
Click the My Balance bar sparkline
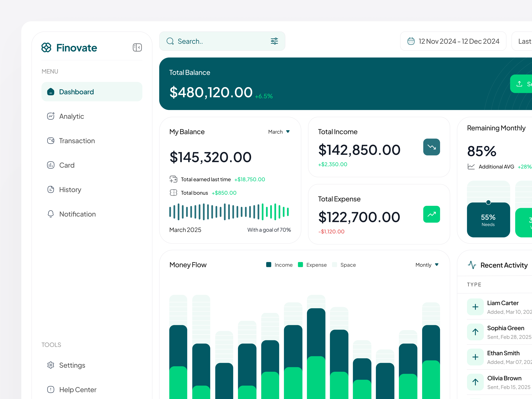click(x=229, y=212)
